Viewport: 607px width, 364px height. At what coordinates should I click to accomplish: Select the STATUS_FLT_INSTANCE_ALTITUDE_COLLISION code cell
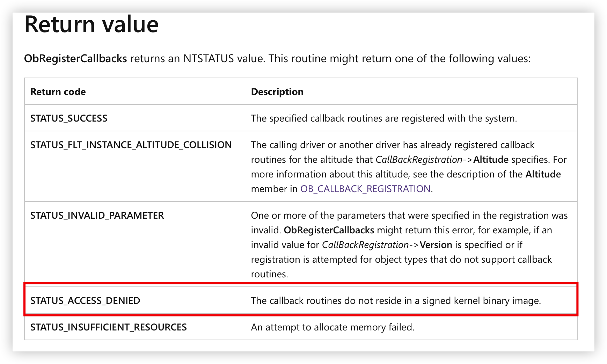(x=131, y=145)
